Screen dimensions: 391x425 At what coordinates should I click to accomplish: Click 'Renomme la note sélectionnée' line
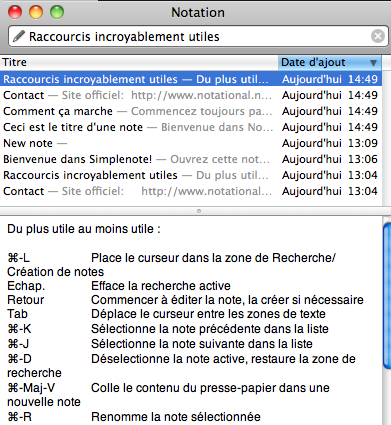[176, 417]
